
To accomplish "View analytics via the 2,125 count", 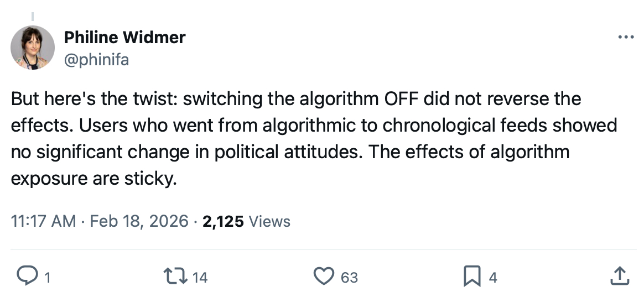I will [223, 221].
